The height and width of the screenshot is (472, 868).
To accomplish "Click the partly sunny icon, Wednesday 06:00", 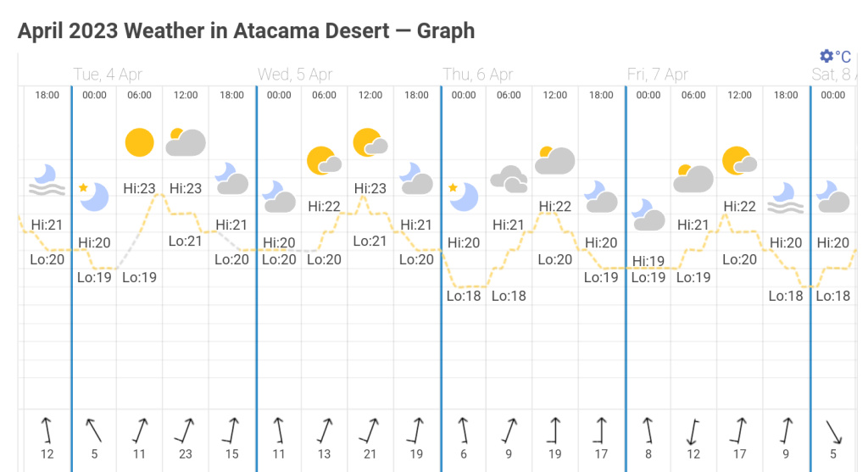I will coord(324,159).
